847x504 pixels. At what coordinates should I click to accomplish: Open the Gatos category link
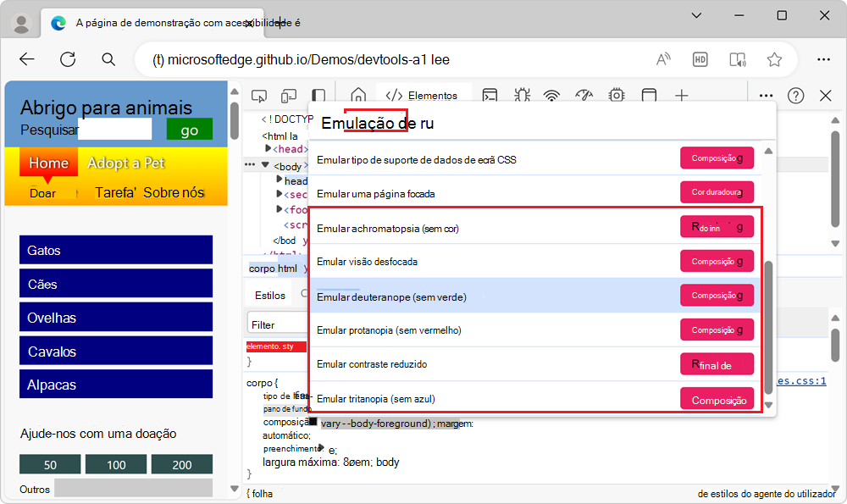pyautogui.click(x=116, y=250)
